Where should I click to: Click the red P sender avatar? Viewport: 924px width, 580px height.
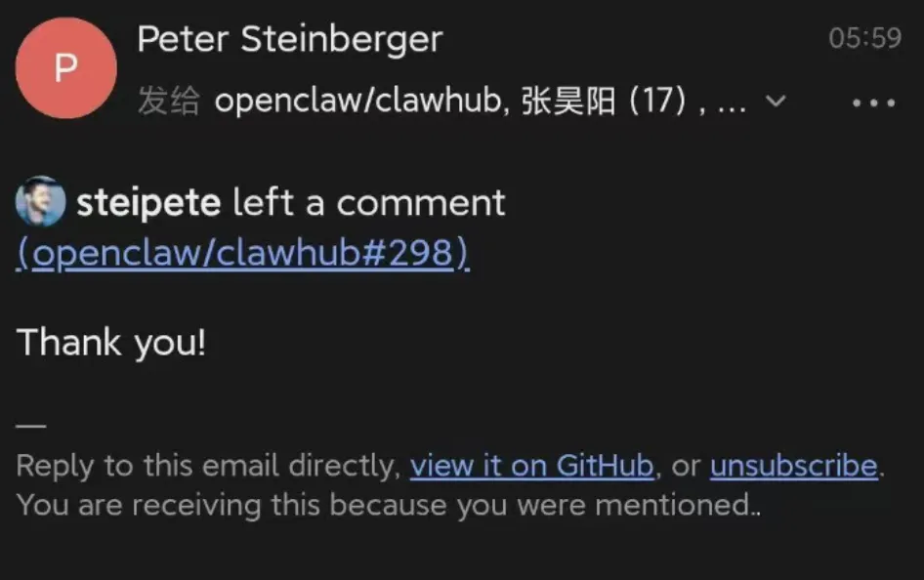point(66,69)
